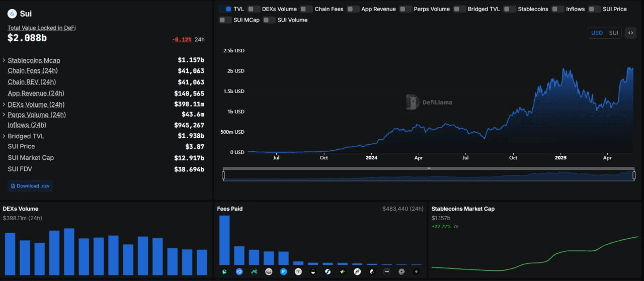The image size is (644, 281).
Task: Click the blue circular-arrows protocol icon under Fees Paid
Action: 239,272
